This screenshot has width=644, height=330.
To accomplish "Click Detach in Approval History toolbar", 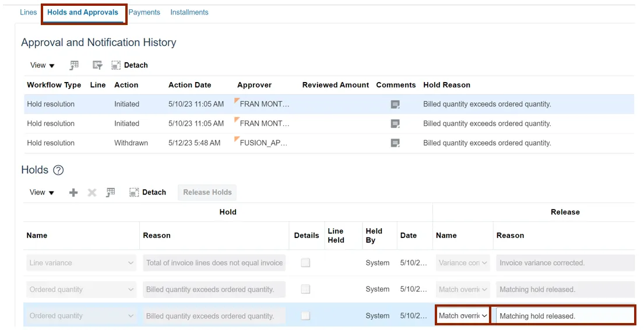I will click(129, 65).
